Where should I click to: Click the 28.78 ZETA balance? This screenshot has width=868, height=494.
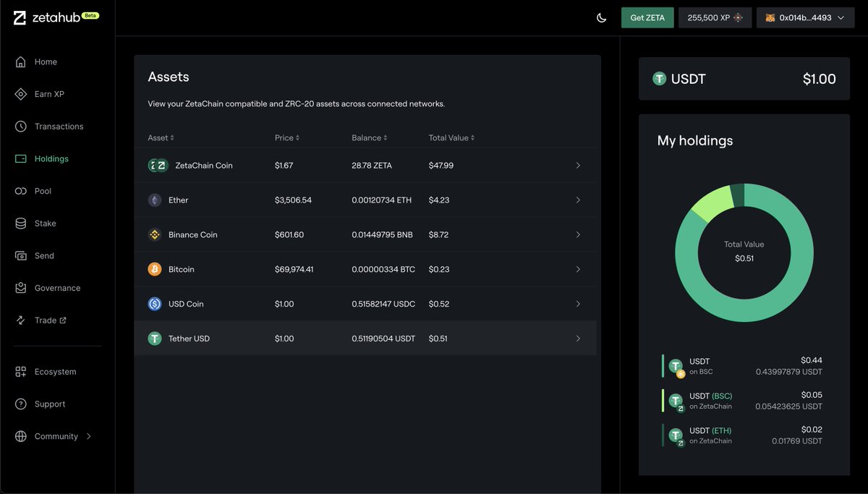[x=372, y=166]
